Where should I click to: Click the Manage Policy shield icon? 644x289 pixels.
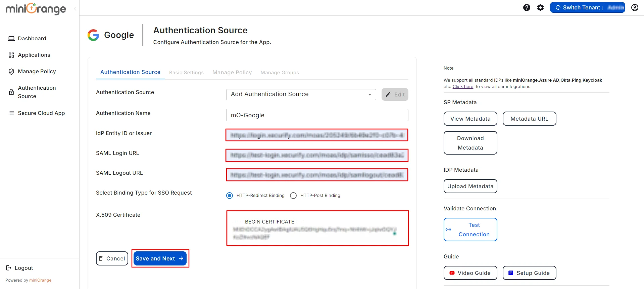[11, 72]
